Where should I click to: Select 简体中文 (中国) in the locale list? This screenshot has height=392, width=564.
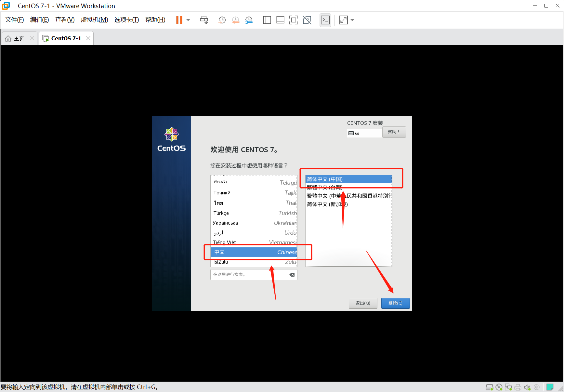[348, 179]
